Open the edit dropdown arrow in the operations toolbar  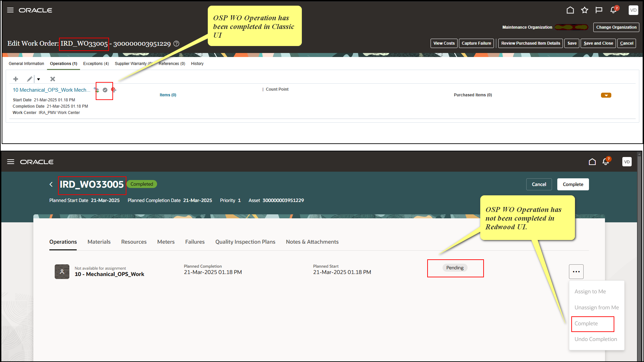(38, 79)
